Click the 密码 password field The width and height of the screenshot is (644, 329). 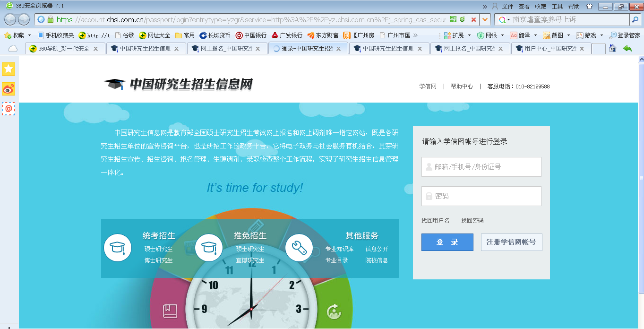point(481,196)
